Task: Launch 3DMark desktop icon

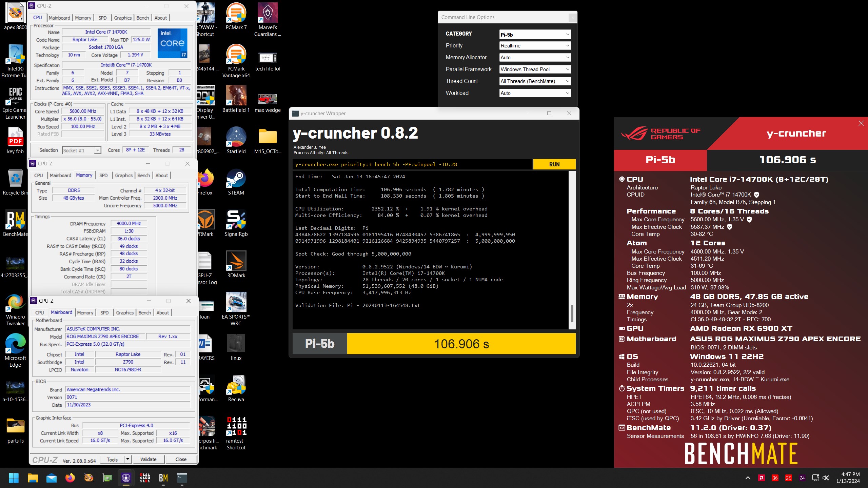Action: click(x=236, y=264)
